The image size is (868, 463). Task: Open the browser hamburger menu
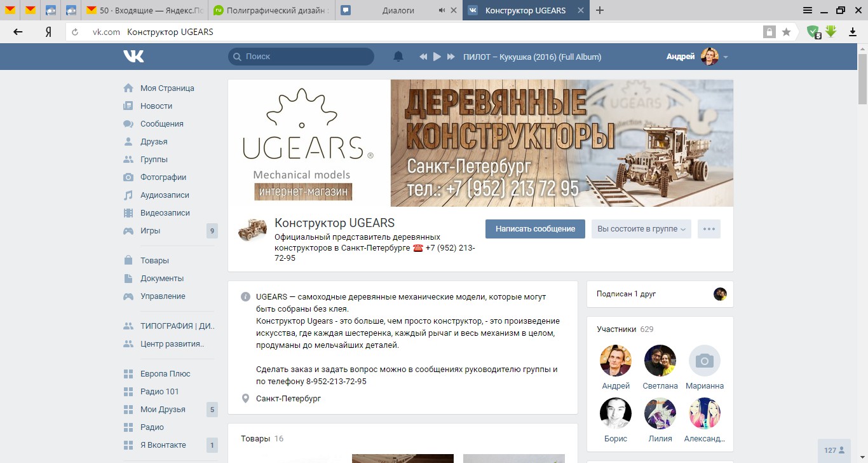click(807, 10)
